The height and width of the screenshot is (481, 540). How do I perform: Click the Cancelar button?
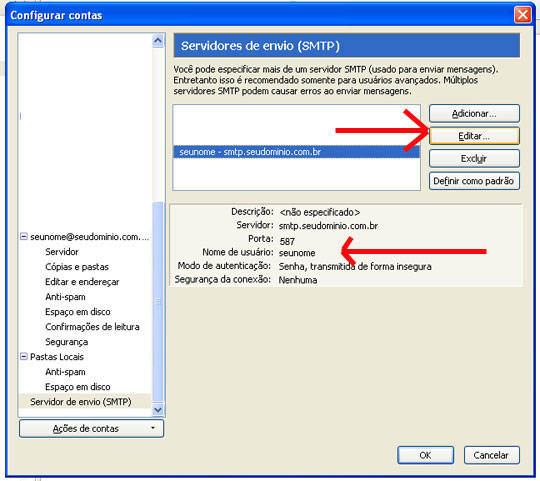coord(491,455)
